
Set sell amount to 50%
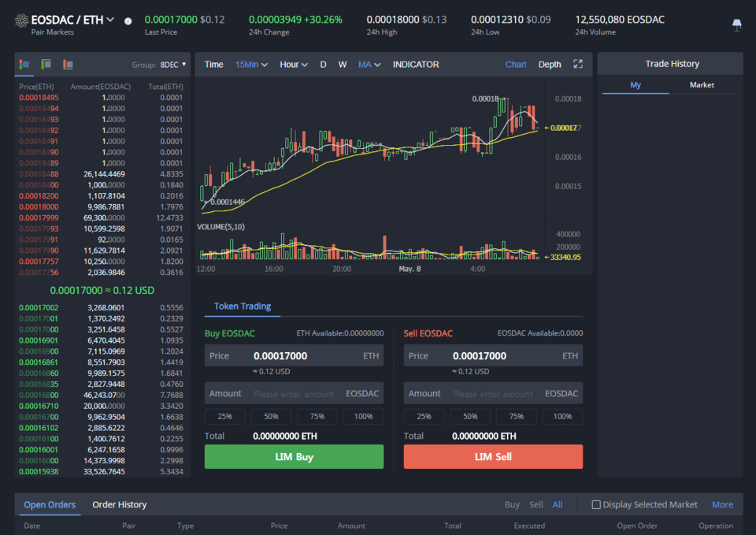[x=470, y=416]
